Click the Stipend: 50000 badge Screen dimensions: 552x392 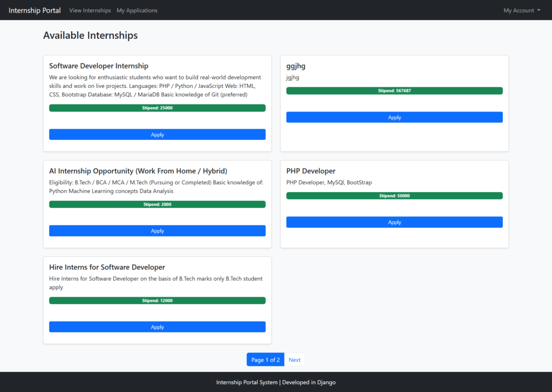click(394, 195)
